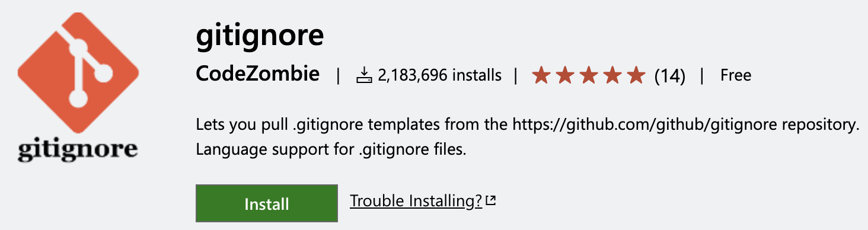
Task: Click the download icon beside installs count
Action: pos(363,75)
